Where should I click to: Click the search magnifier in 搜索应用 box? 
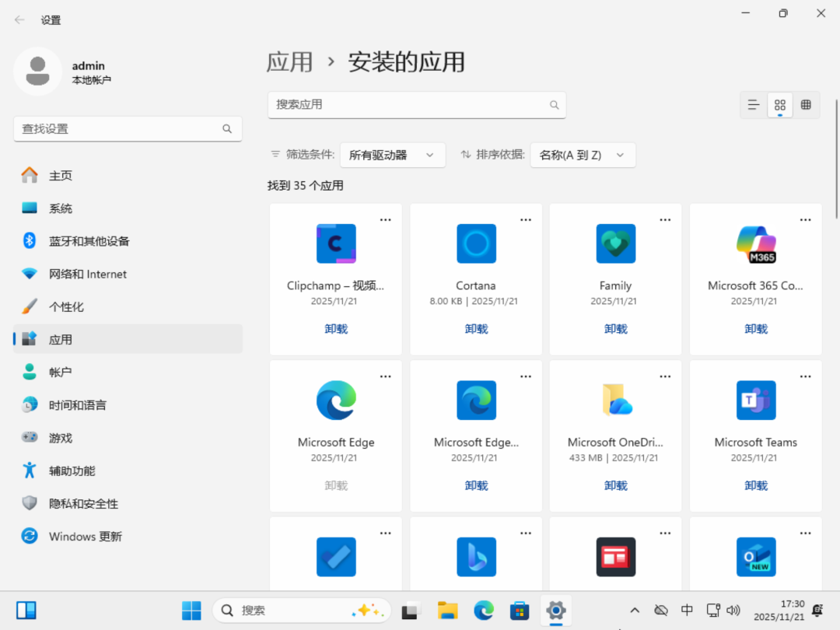[554, 105]
